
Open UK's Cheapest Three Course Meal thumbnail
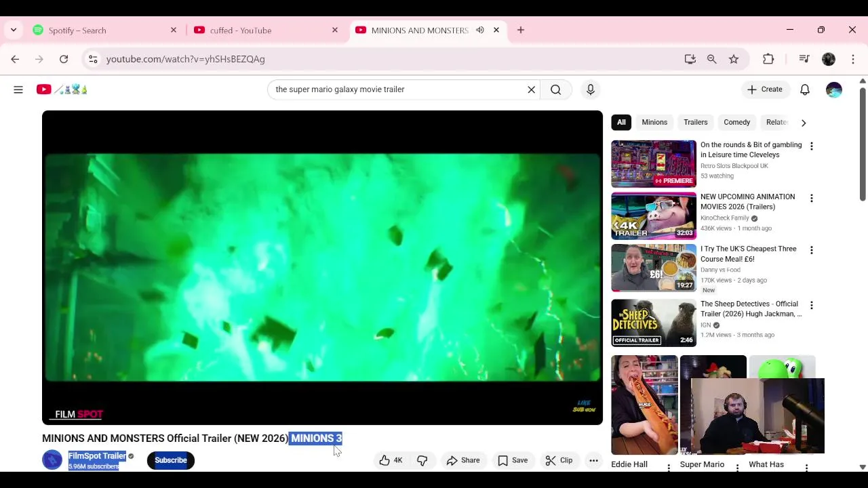click(x=654, y=268)
